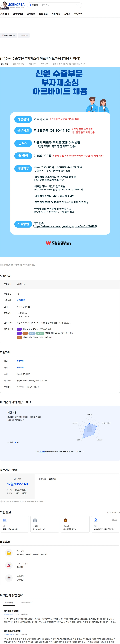
Task: Click the 5호선 badge next to 마포역
Action: tap(19, 329)
